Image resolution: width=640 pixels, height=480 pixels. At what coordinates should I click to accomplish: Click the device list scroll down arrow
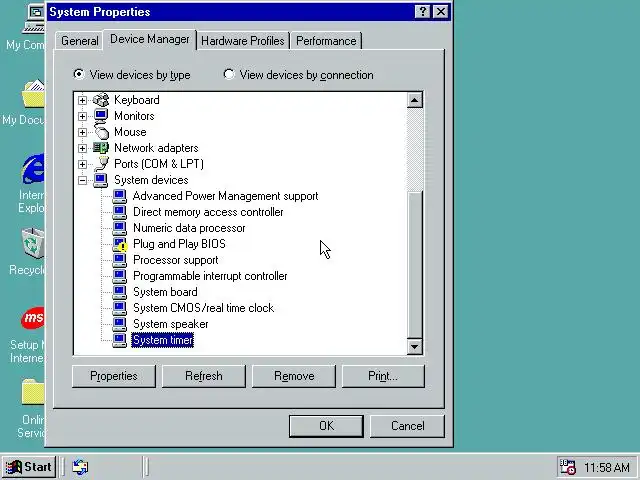point(415,347)
